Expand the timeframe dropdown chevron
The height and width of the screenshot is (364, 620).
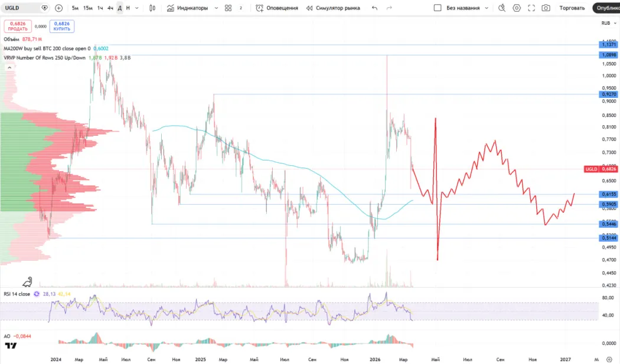(x=137, y=8)
